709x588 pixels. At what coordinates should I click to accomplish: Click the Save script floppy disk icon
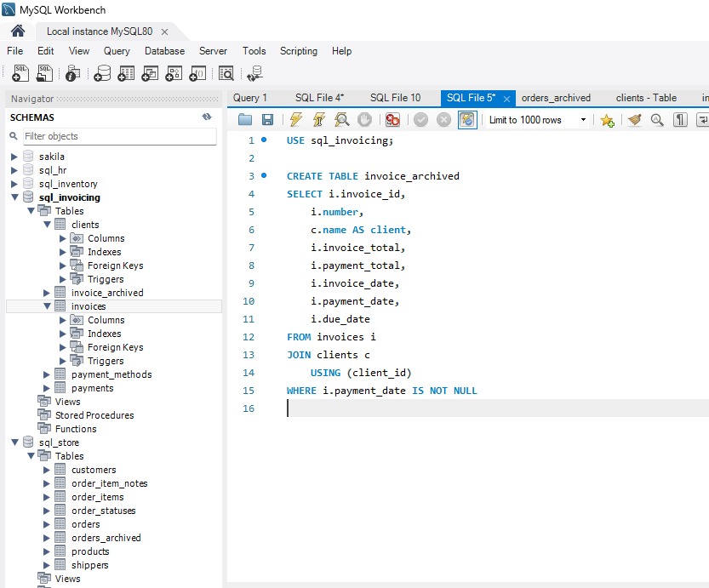267,120
